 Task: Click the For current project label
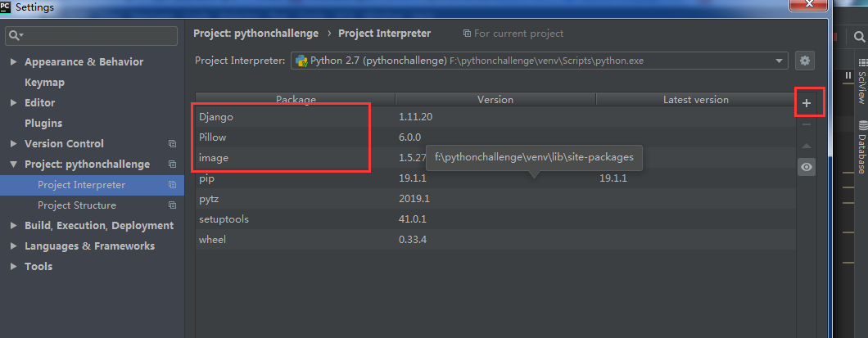click(518, 34)
